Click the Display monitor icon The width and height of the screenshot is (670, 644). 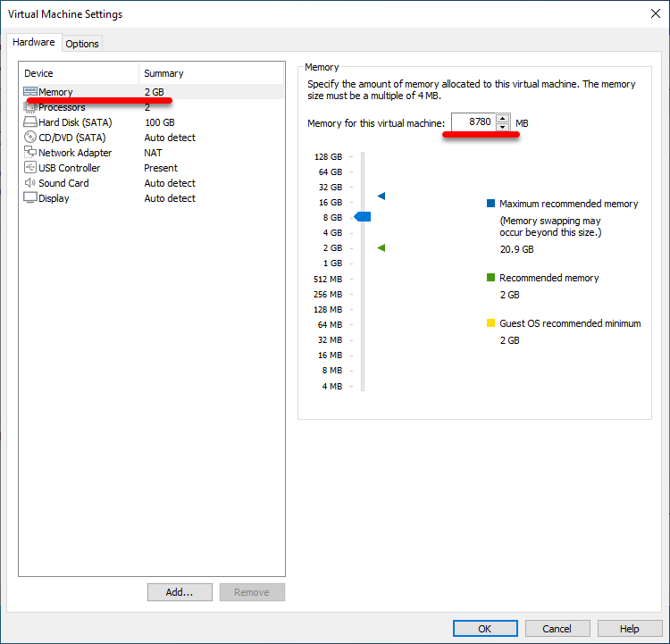click(x=29, y=198)
